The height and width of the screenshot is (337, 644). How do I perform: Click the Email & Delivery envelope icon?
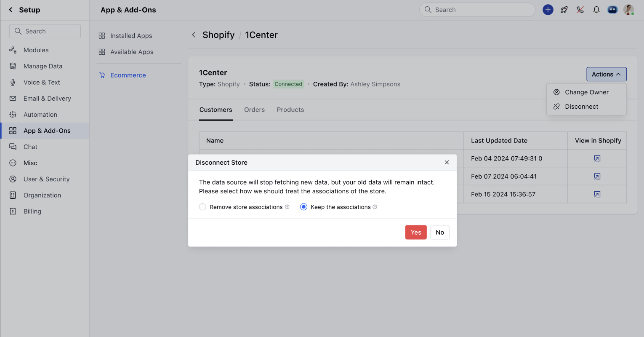point(13,99)
